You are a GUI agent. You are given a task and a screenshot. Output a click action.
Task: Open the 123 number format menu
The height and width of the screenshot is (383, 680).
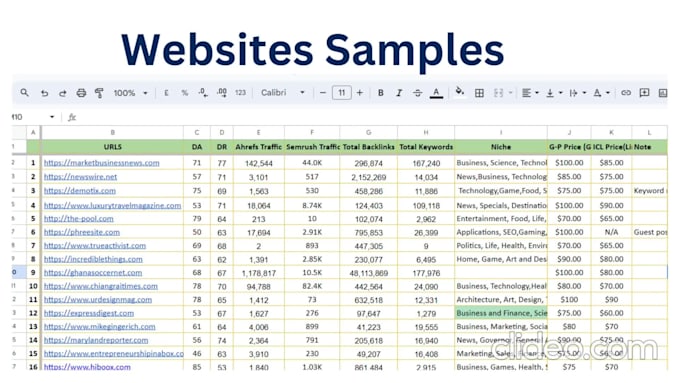[x=240, y=93]
